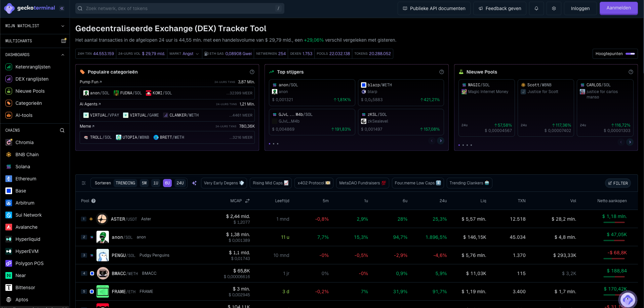Image resolution: width=644 pixels, height=308 pixels.
Task: Toggle the Hoogtepunten switch
Action: point(630,54)
